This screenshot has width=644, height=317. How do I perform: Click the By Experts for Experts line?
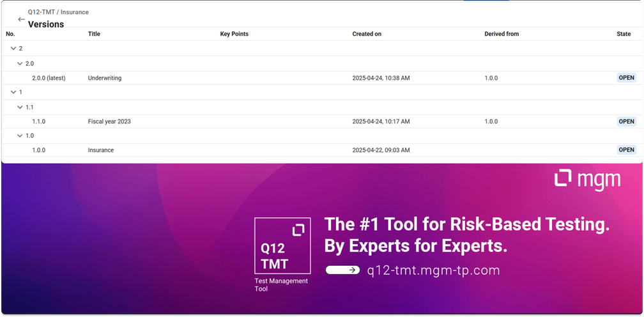[x=416, y=246]
